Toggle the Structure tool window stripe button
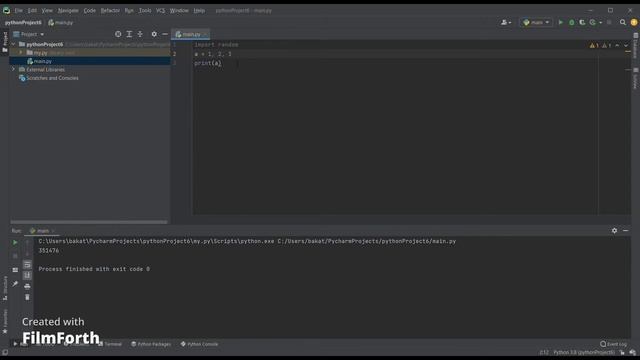The width and height of the screenshot is (640, 360). coord(5,288)
